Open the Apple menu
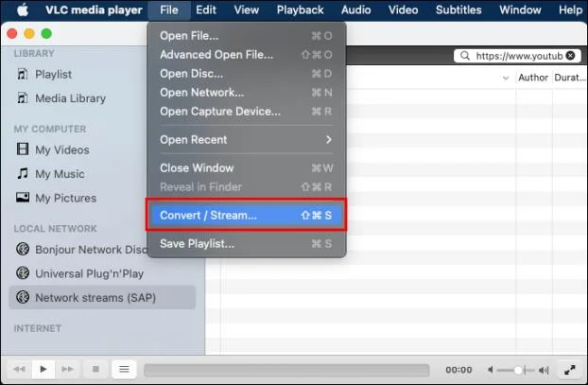The image size is (588, 385). click(23, 9)
